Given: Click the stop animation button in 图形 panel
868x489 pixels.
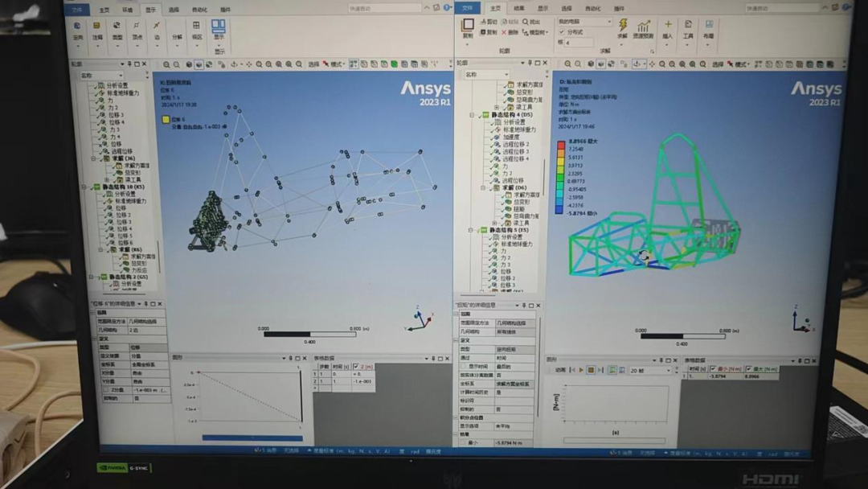Looking at the screenshot, I should tap(591, 370).
